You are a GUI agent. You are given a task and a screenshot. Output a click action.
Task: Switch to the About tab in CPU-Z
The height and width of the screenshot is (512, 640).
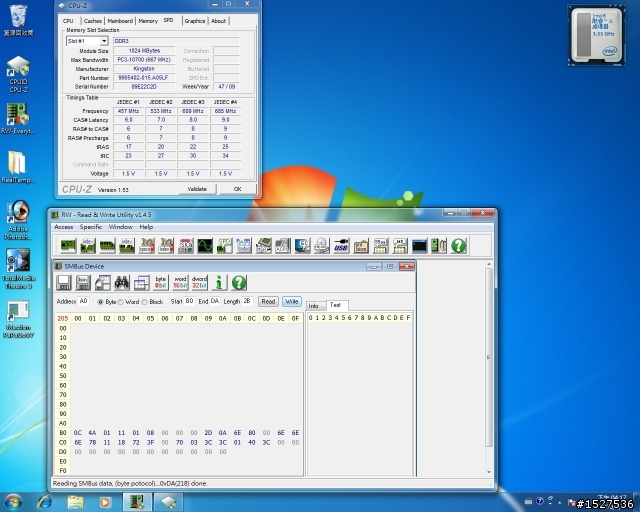(x=218, y=21)
